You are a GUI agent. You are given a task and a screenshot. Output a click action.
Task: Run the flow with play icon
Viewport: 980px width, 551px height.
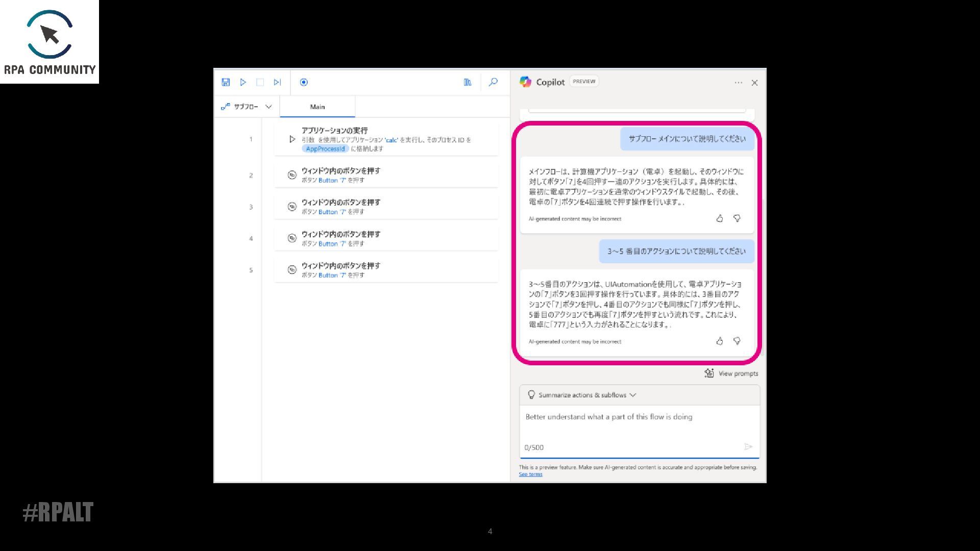click(x=243, y=82)
